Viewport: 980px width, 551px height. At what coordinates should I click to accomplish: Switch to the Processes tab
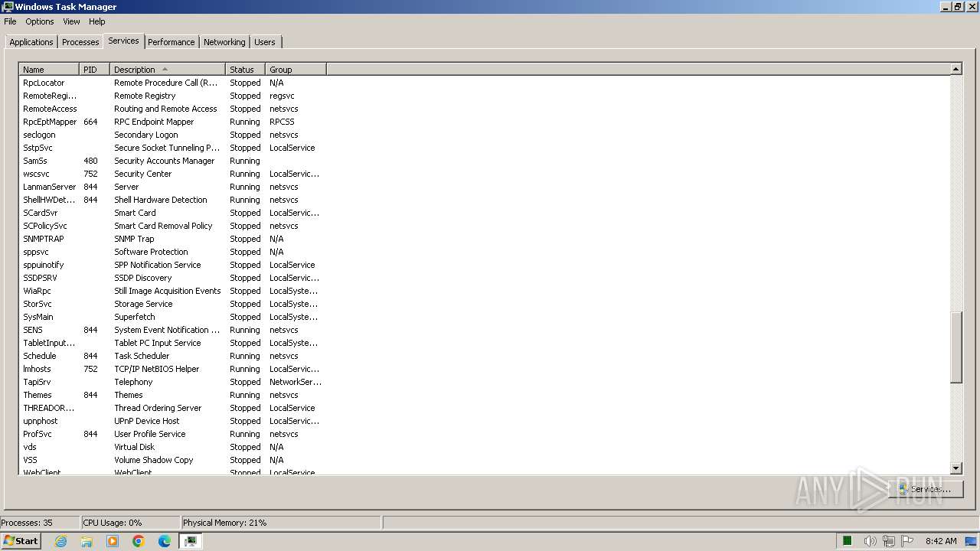pos(80,42)
